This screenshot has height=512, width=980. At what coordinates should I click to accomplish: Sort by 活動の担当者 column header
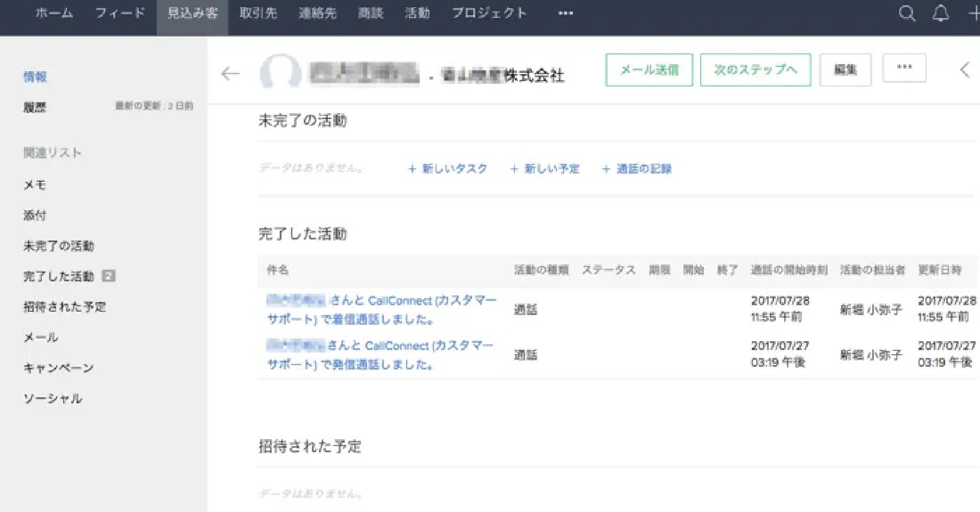pyautogui.click(x=873, y=269)
